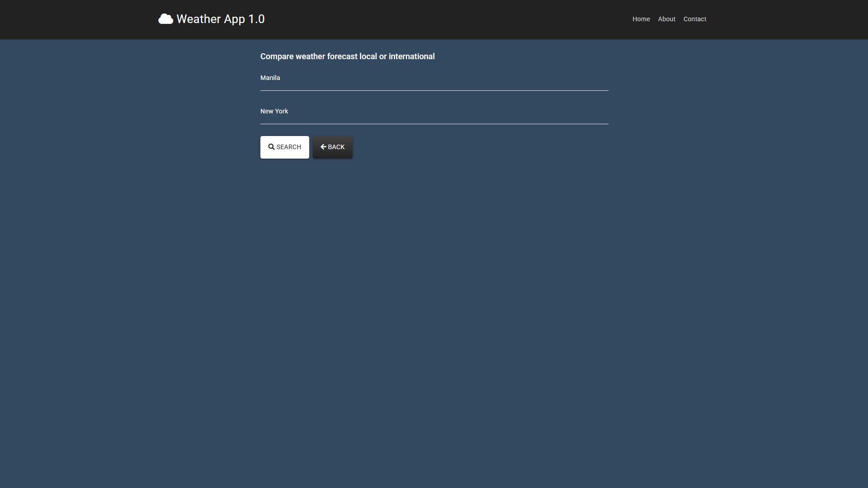Click the underline beneath New York field
This screenshot has width=868, height=488.
click(434, 124)
